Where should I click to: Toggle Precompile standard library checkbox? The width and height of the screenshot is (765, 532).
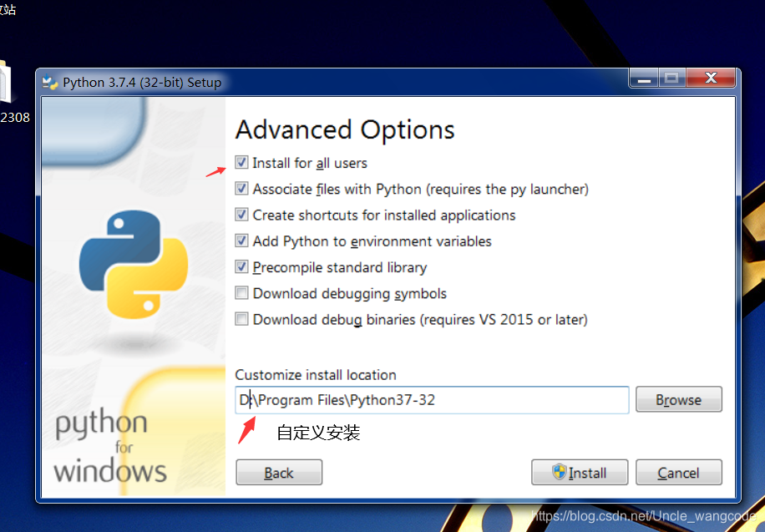click(241, 266)
